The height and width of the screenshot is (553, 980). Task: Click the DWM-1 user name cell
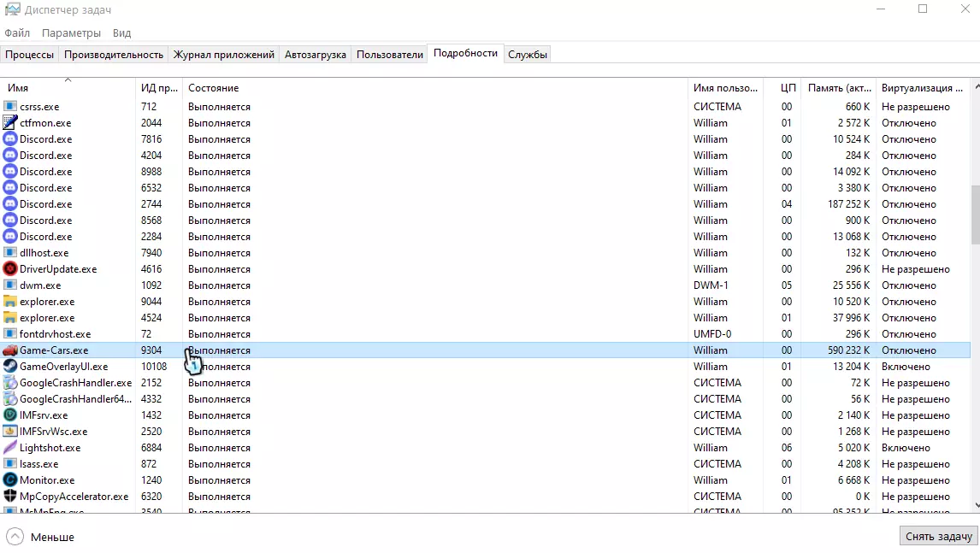point(711,285)
